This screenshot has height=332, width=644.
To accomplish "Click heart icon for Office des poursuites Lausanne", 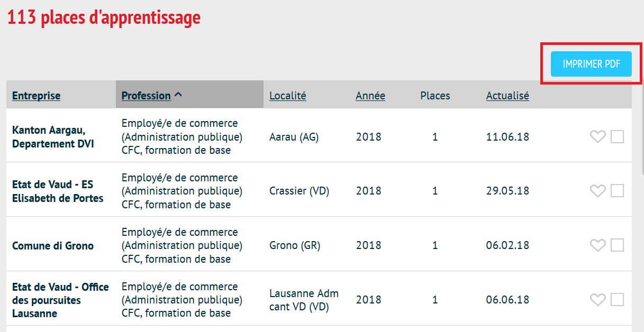I will [x=597, y=300].
